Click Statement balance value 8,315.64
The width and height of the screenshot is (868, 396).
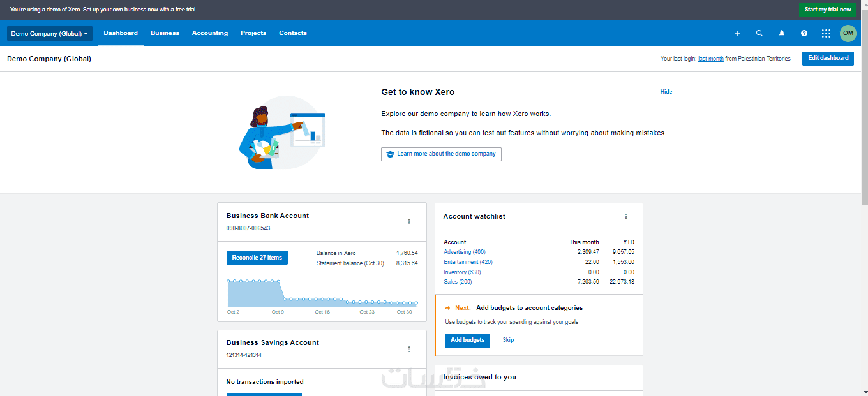pyautogui.click(x=407, y=263)
